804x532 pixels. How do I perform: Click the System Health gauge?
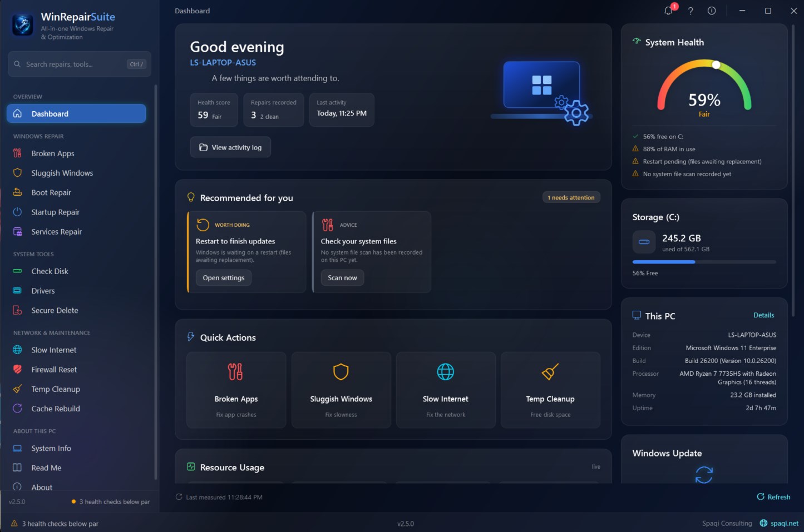coord(704,86)
